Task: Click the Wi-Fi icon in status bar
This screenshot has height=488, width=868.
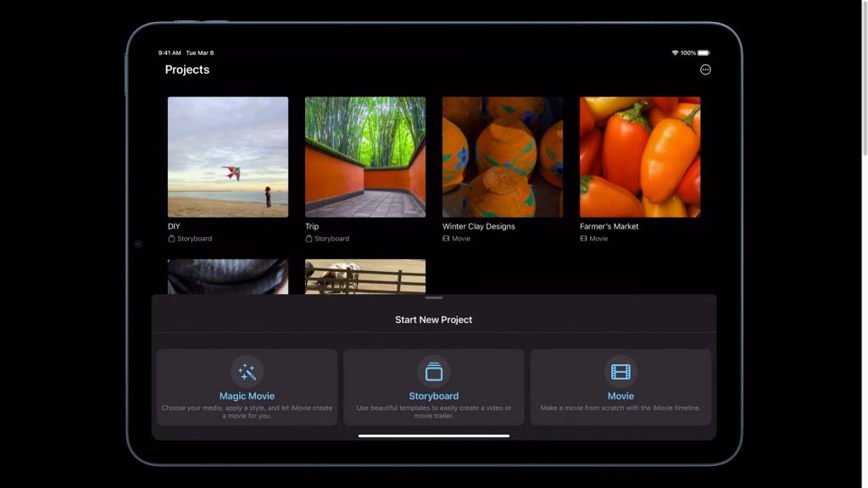Action: click(675, 53)
